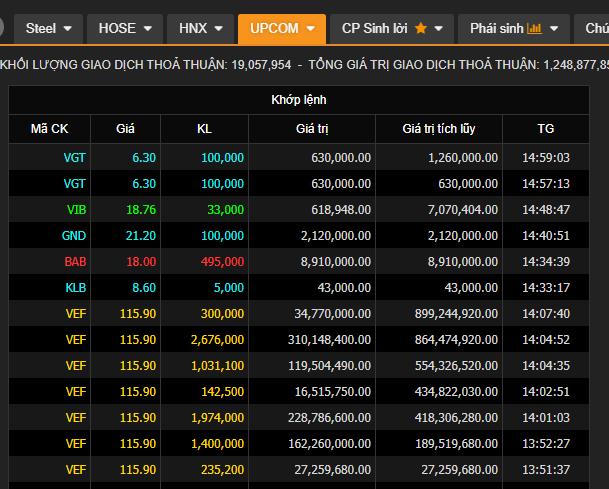Viewport: 609px width, 489px height.
Task: Open the KLB stock symbol
Action: (75, 288)
